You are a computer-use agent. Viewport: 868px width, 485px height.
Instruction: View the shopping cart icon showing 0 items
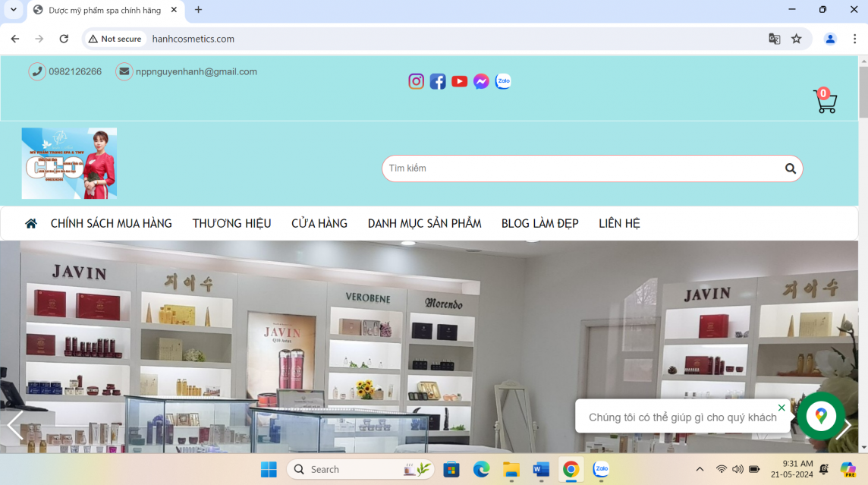click(825, 102)
